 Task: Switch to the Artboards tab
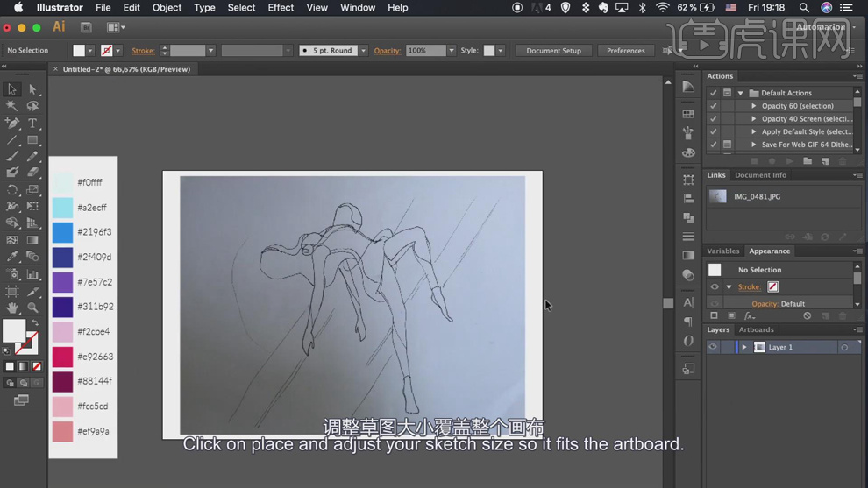(756, 330)
